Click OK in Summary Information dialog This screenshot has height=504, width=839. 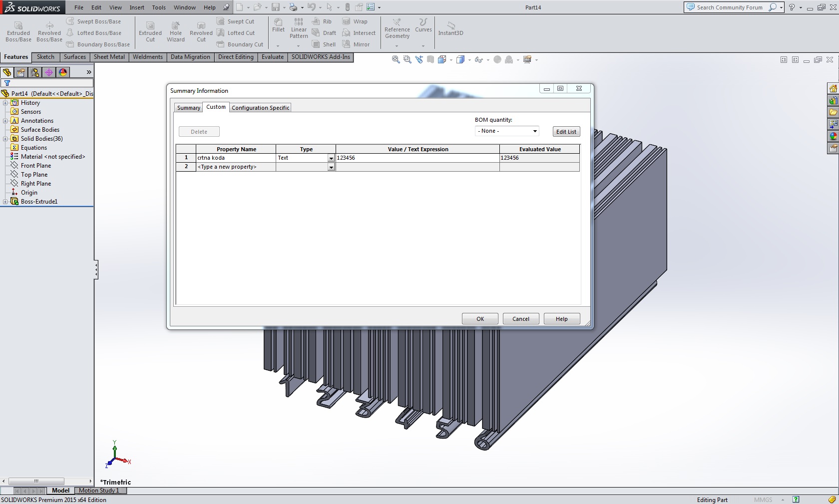click(x=479, y=319)
